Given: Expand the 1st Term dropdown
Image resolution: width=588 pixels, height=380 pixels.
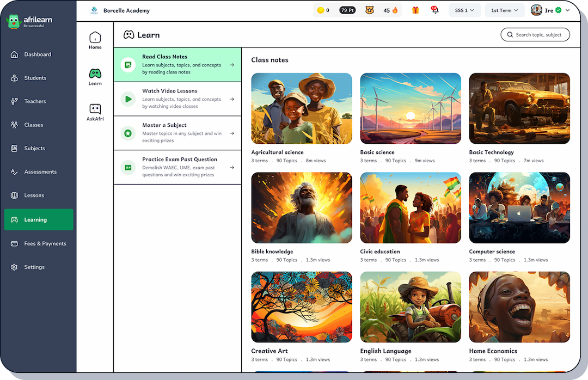Looking at the screenshot, I should point(504,10).
